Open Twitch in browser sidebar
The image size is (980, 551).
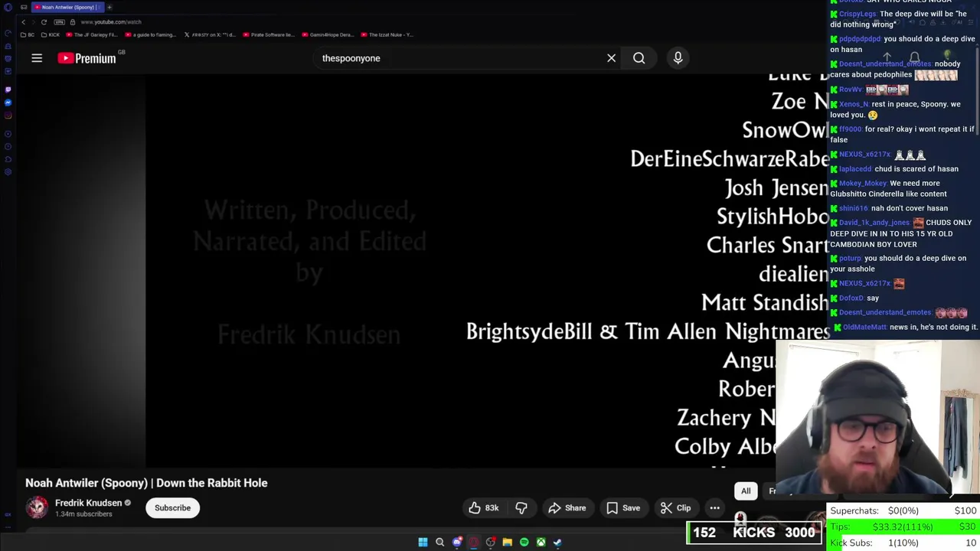(x=8, y=90)
